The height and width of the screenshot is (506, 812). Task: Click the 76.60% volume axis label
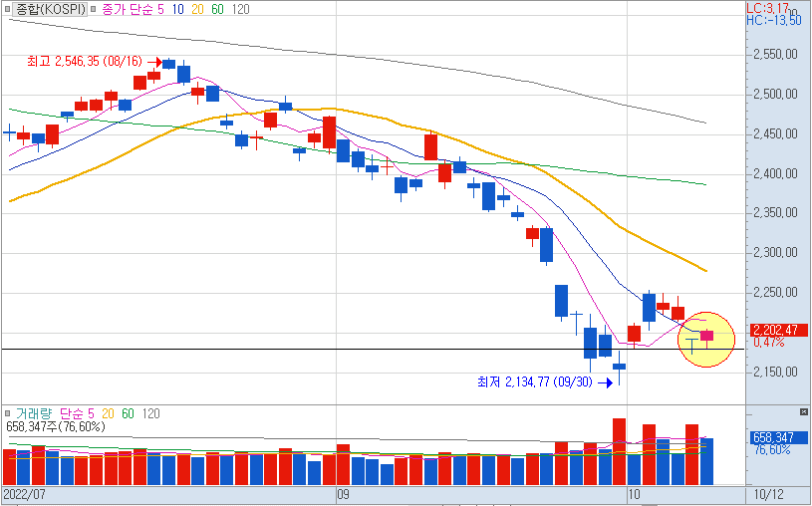[772, 450]
